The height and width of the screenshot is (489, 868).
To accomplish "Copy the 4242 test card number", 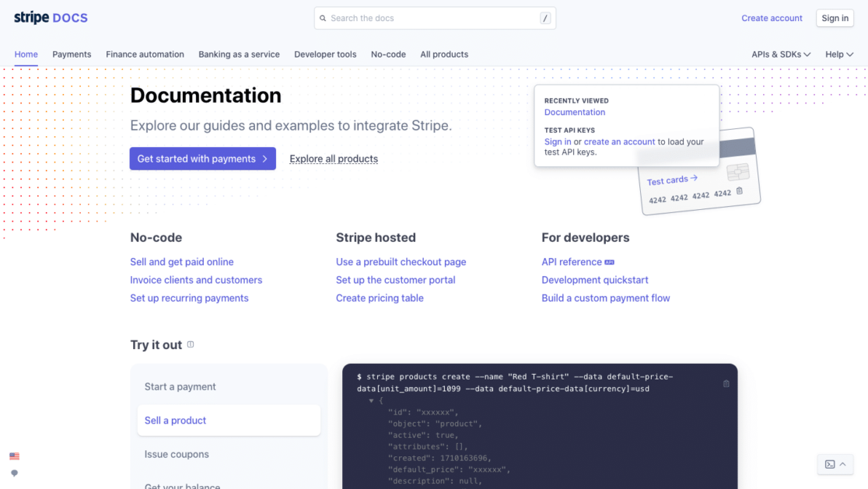I will click(x=740, y=190).
